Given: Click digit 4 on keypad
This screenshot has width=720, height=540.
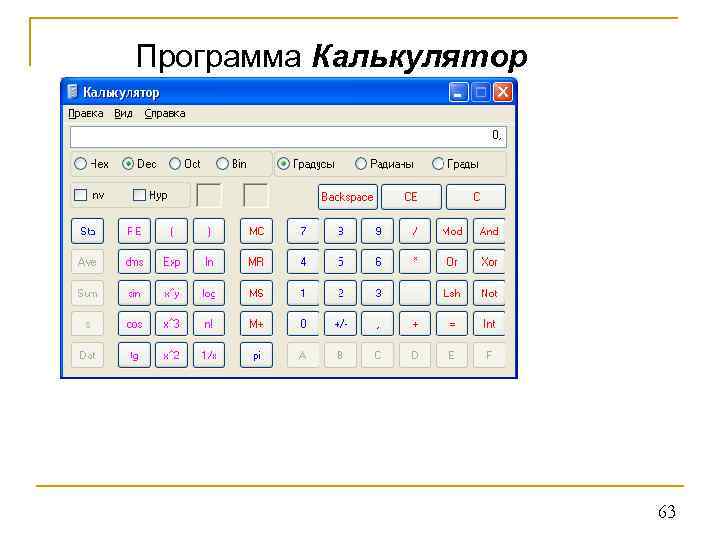Looking at the screenshot, I should 303,262.
